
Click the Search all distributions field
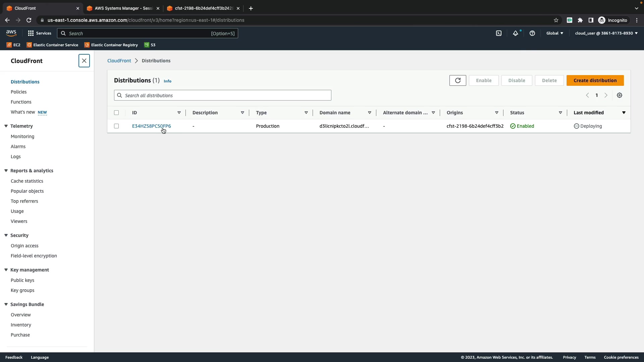223,96
